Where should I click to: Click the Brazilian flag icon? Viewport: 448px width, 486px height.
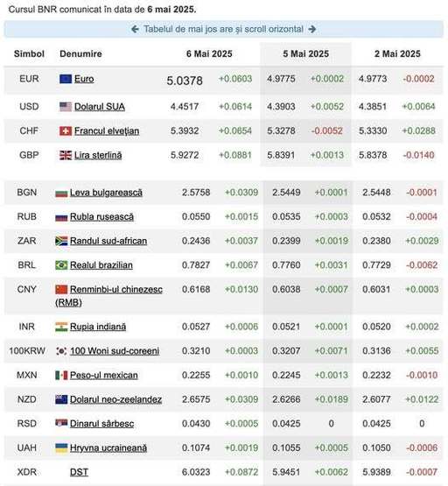[x=61, y=265]
